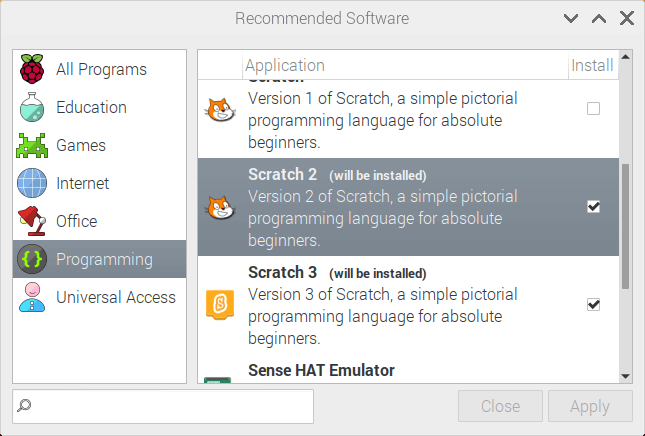Close the Recommended Software window with X

click(x=627, y=19)
